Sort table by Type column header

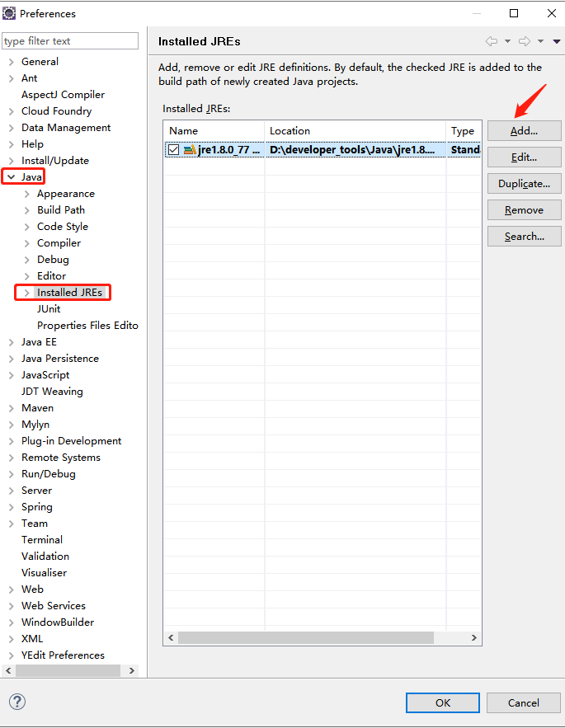464,131
